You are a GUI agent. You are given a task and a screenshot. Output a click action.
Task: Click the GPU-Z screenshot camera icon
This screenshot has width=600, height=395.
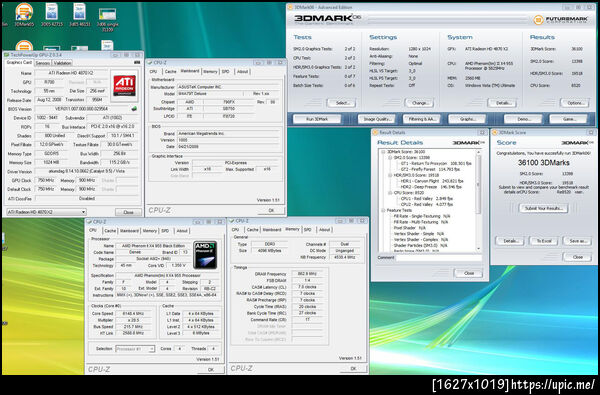tap(137, 62)
